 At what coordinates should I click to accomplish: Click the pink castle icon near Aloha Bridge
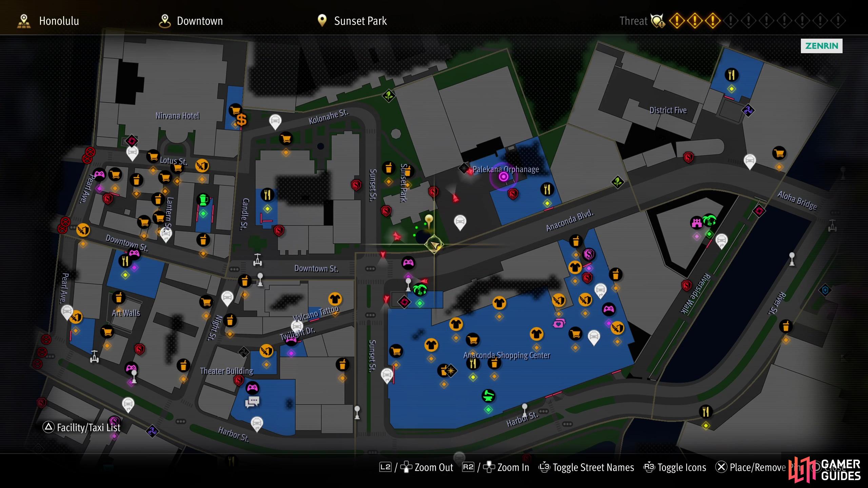point(696,223)
